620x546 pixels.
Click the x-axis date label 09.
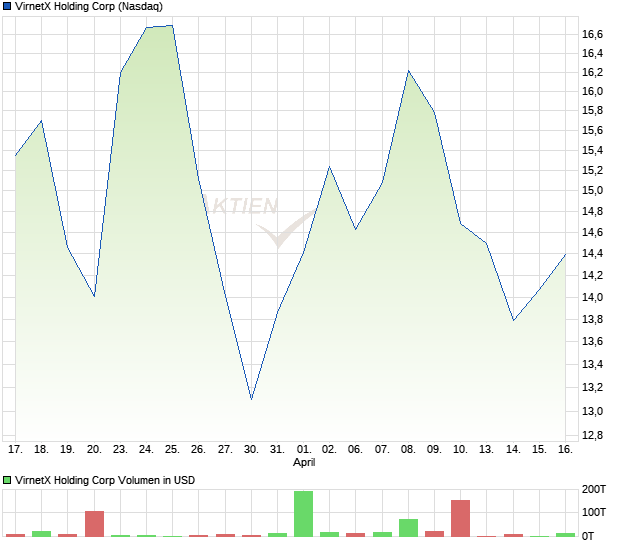click(434, 449)
